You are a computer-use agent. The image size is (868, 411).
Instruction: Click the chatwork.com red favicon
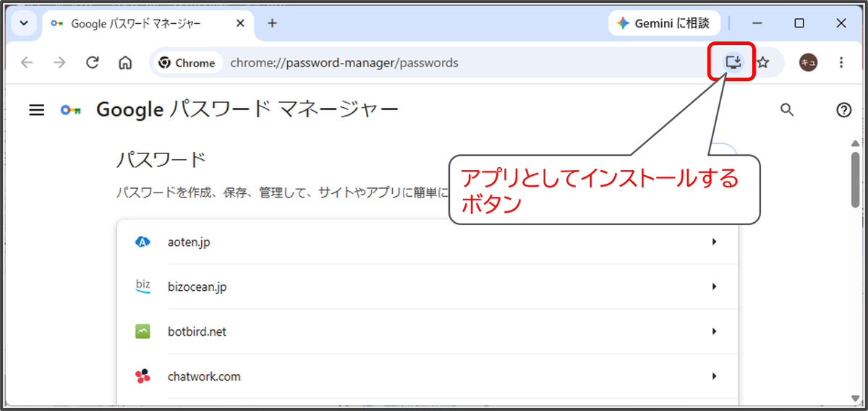click(x=142, y=376)
